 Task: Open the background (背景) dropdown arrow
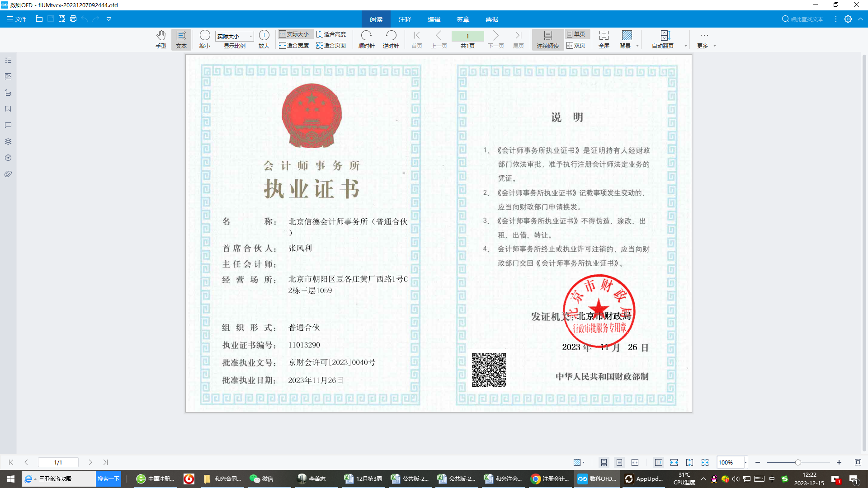[637, 46]
